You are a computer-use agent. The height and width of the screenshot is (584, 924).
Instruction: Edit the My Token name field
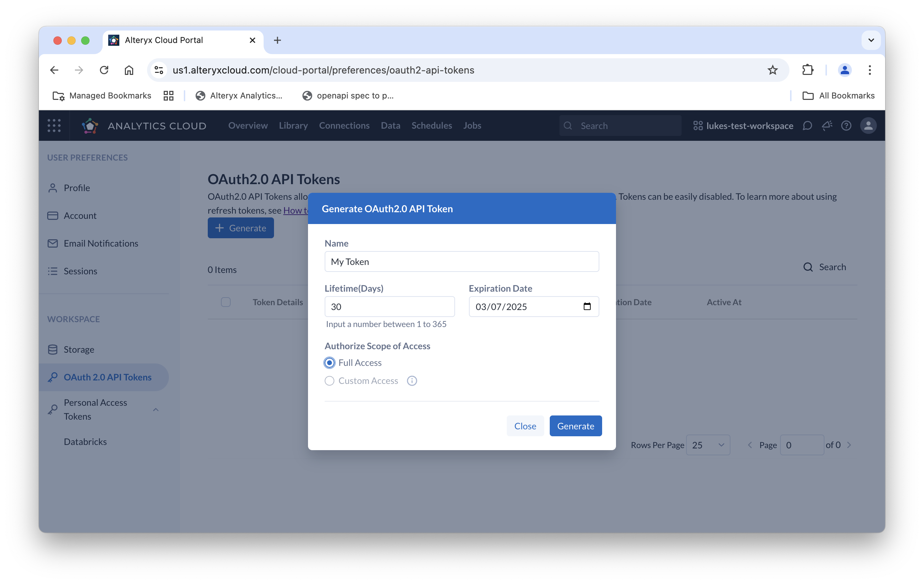pyautogui.click(x=461, y=261)
